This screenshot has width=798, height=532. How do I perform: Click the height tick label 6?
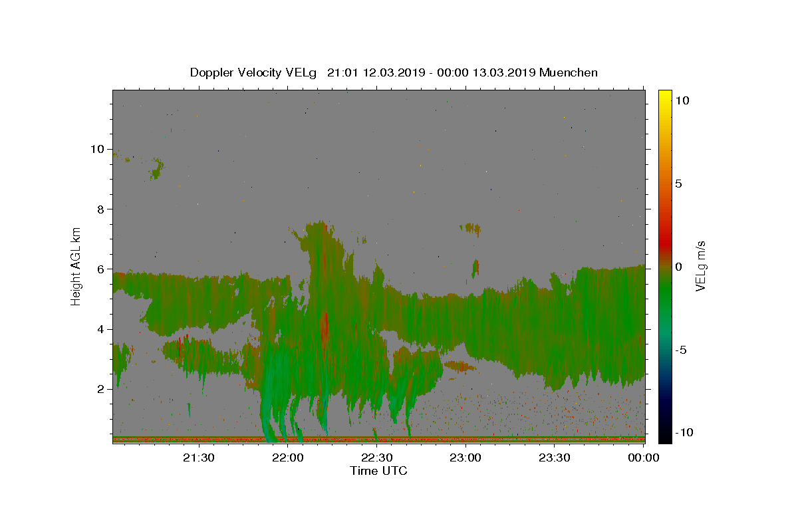102,269
